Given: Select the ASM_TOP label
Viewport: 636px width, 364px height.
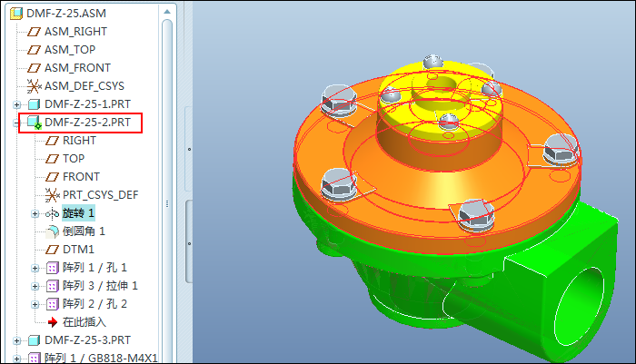Looking at the screenshot, I should pyautogui.click(x=70, y=50).
